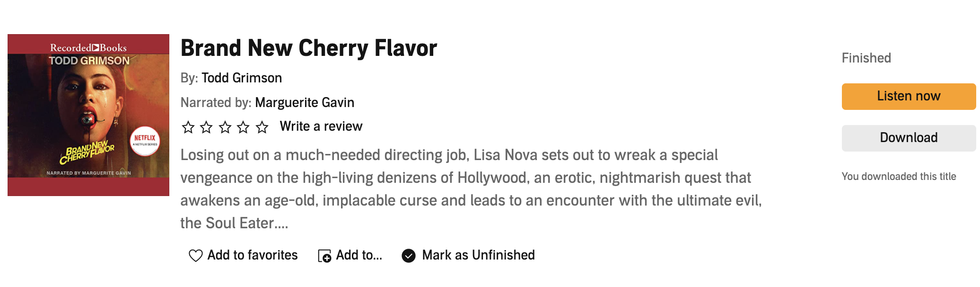Click the truncated summary ending with Soul Eater
Viewport: 980px width, 287px height.
(471, 189)
